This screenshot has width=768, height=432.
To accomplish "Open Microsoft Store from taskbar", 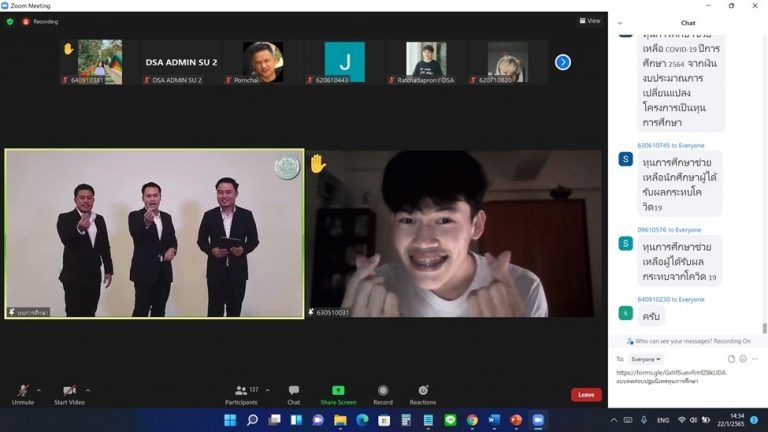I will tap(384, 420).
